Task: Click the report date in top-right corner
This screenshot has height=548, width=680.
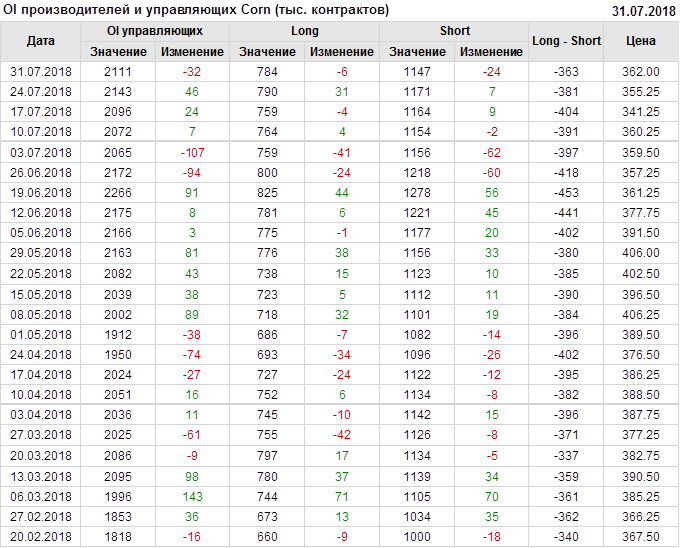Action: [643, 11]
